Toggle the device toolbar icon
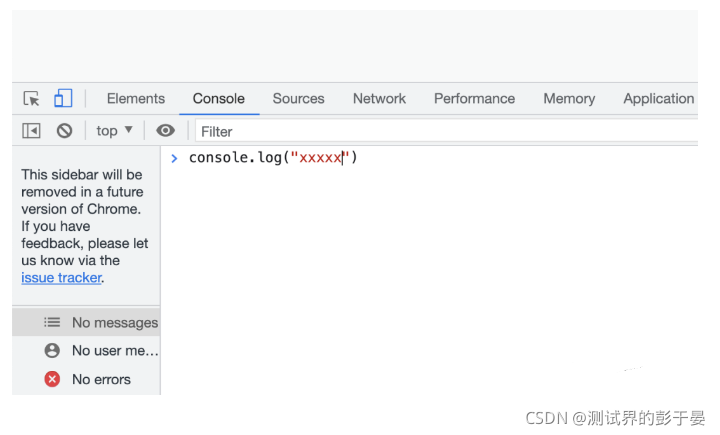This screenshot has width=720, height=435. 63,98
